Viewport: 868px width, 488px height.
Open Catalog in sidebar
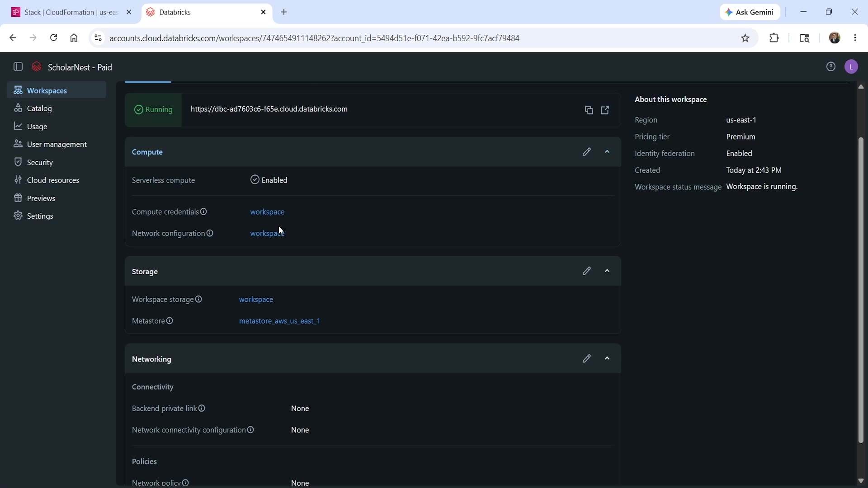pos(57,108)
